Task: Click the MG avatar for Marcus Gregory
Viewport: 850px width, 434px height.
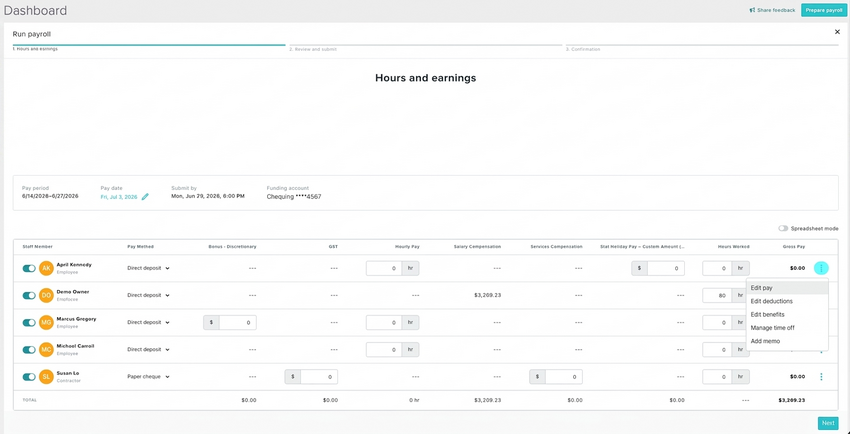Action: point(46,322)
